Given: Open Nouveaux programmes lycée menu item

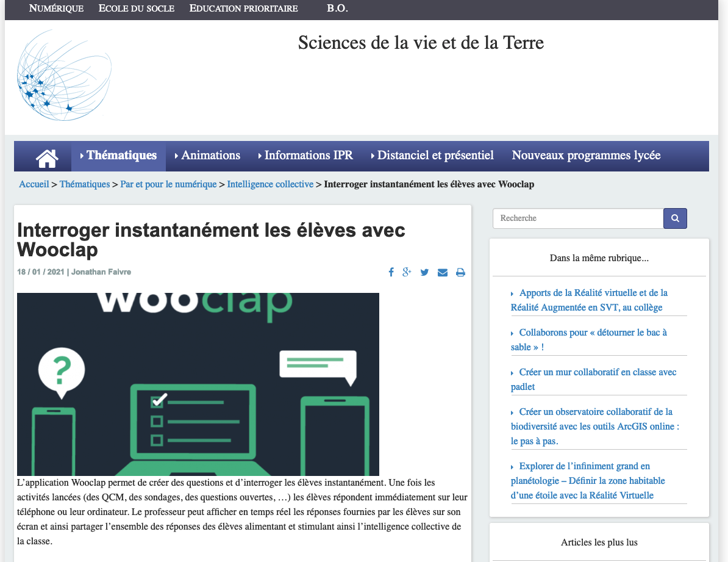Looking at the screenshot, I should coord(586,156).
